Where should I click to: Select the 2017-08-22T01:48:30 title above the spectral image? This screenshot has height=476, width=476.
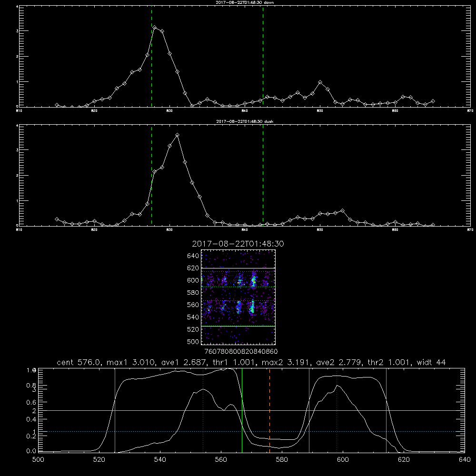(238, 244)
